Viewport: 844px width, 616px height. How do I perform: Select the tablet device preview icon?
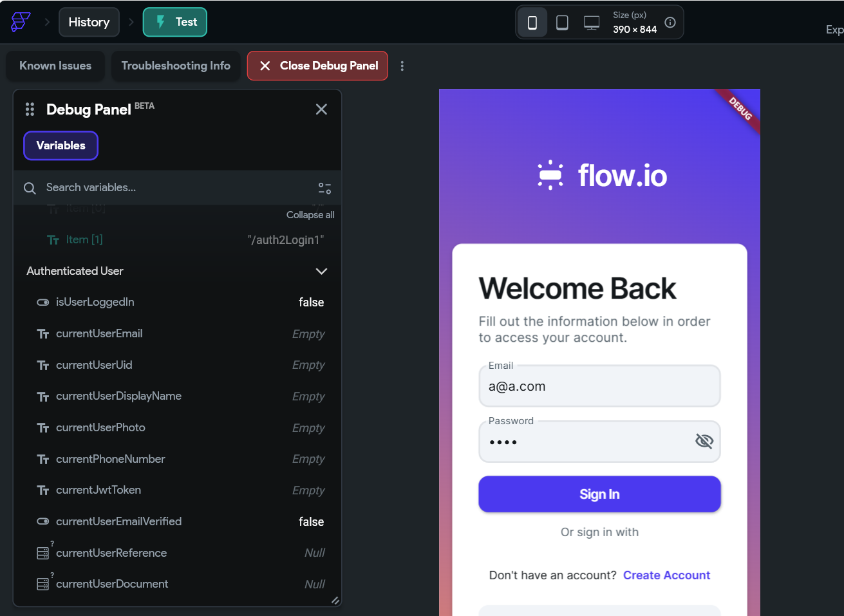pos(562,23)
